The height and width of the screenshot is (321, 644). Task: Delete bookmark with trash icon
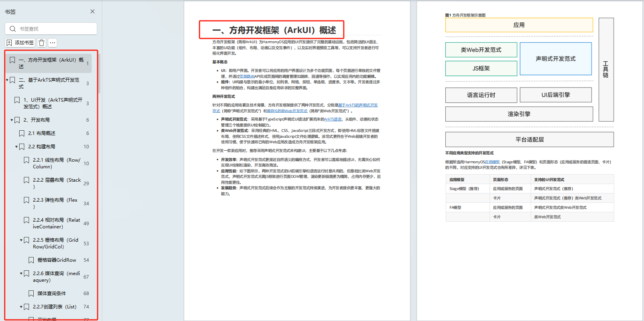(x=42, y=42)
